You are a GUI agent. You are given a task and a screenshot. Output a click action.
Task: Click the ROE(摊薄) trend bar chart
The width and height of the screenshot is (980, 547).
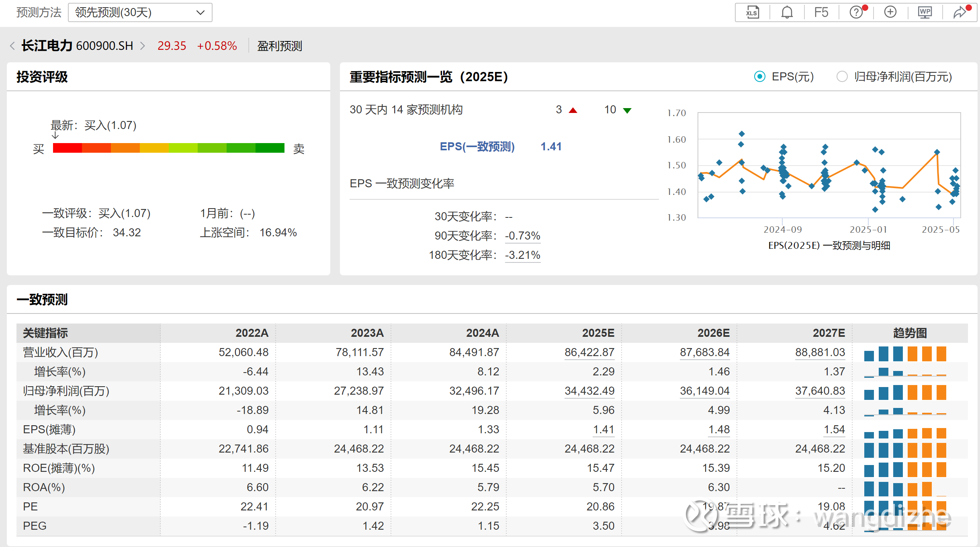click(x=905, y=469)
